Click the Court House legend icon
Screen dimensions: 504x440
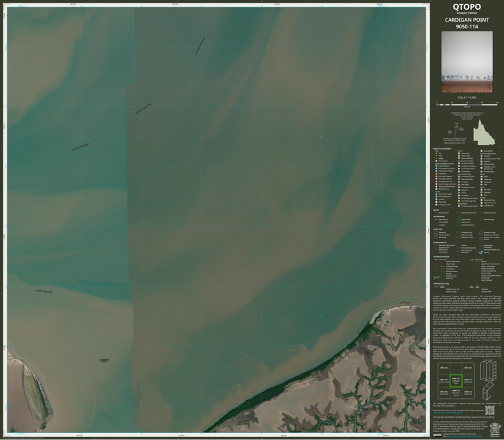(459, 172)
